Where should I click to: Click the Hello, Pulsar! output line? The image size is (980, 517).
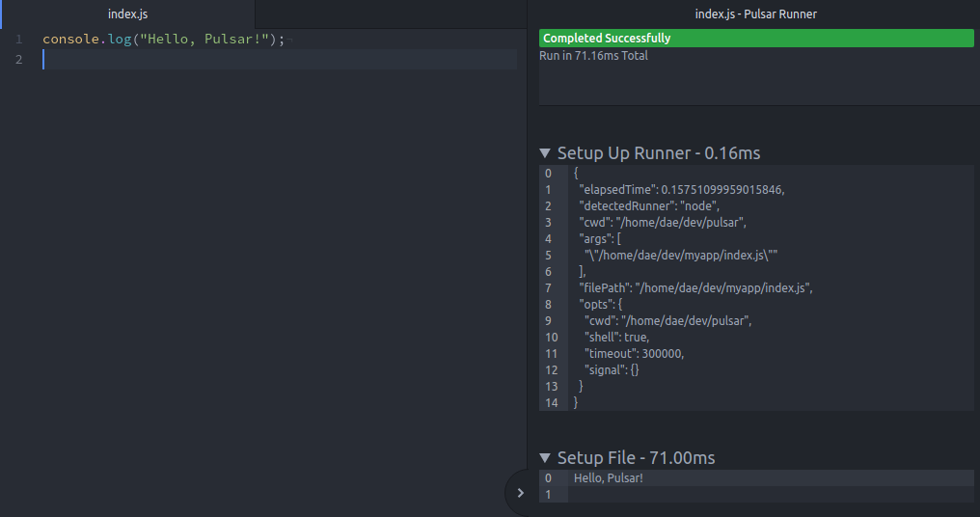point(608,478)
